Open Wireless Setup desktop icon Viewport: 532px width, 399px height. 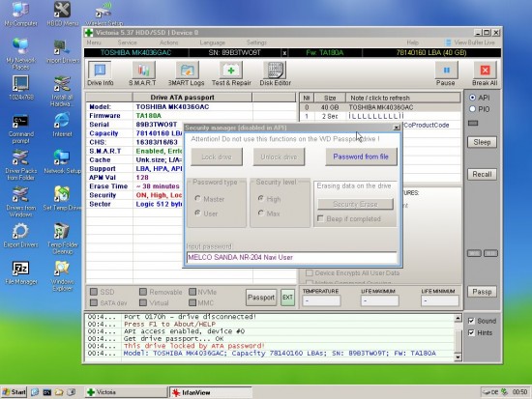point(103,14)
